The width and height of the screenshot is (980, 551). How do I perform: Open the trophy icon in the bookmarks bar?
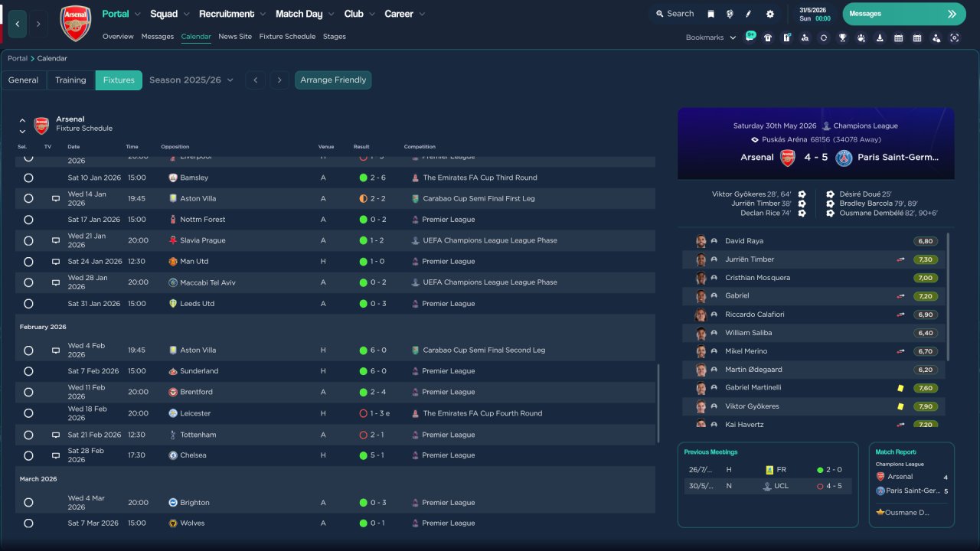click(x=842, y=37)
